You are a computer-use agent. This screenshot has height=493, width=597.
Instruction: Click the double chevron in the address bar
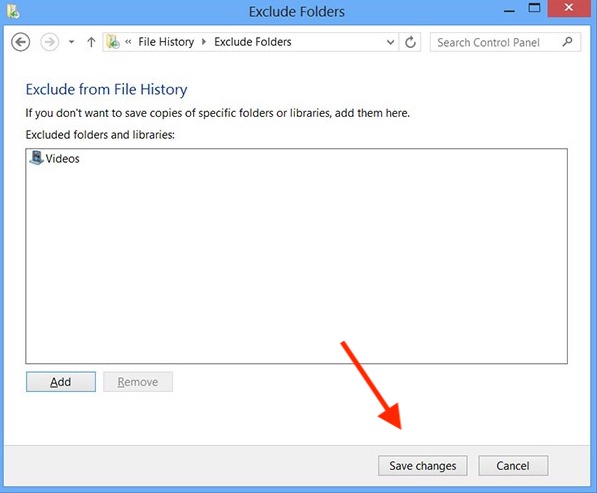(x=128, y=41)
